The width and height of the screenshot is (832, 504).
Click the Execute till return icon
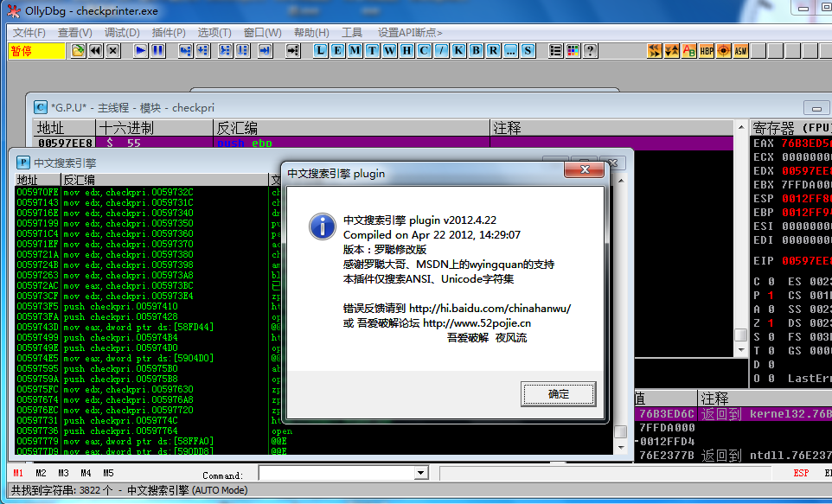pyautogui.click(x=266, y=50)
